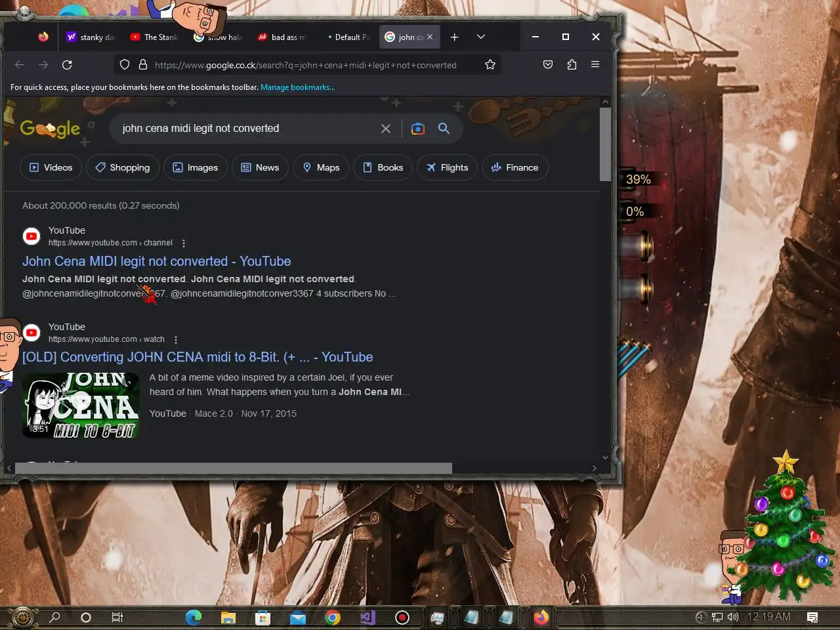This screenshot has width=840, height=630.
Task: Open the Extensions puzzle icon
Action: 572,65
